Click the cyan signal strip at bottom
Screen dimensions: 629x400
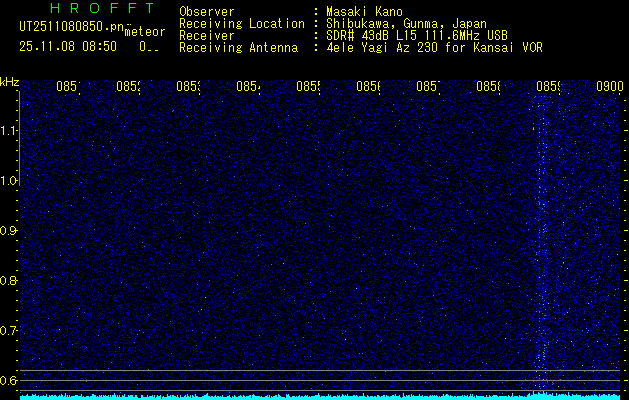[x=320, y=396]
